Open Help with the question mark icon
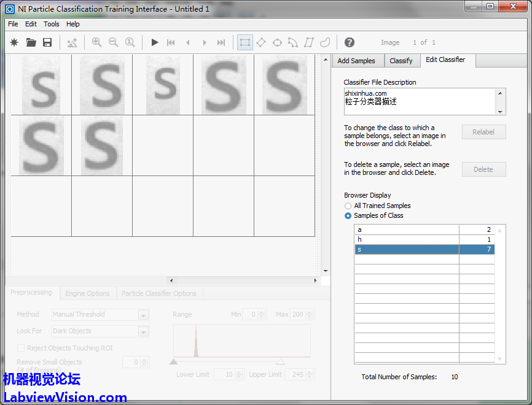 pyautogui.click(x=349, y=42)
